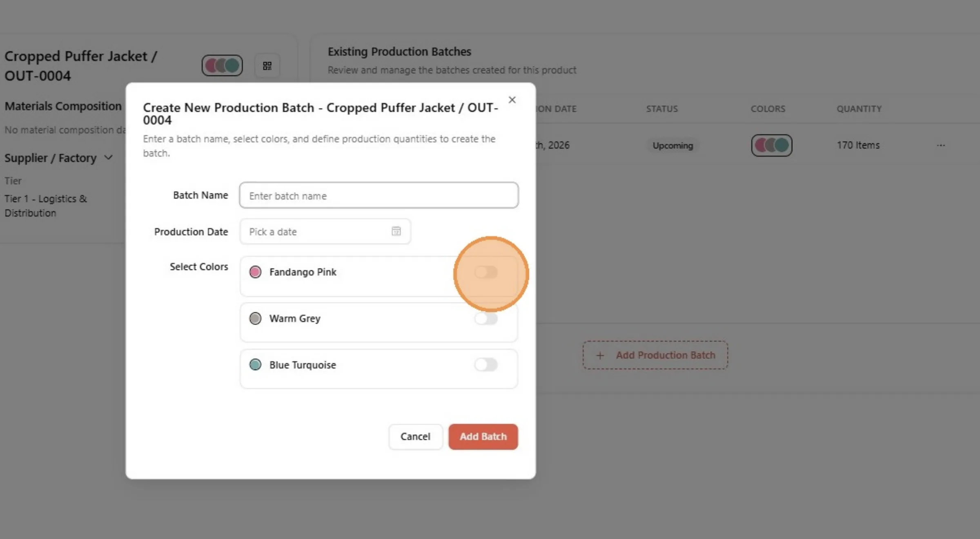Click the Fandango Pink color dot
Screen dimensions: 980x539
[255, 272]
